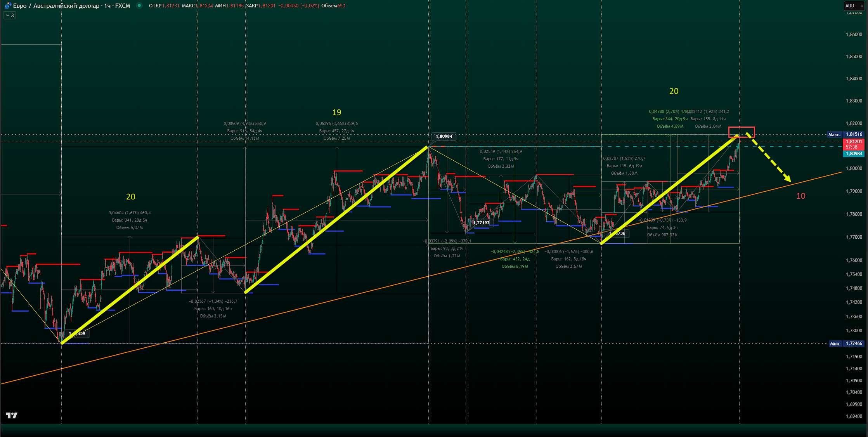Select the red rectangle at chart top
This screenshot has height=437, width=868.
(x=741, y=128)
